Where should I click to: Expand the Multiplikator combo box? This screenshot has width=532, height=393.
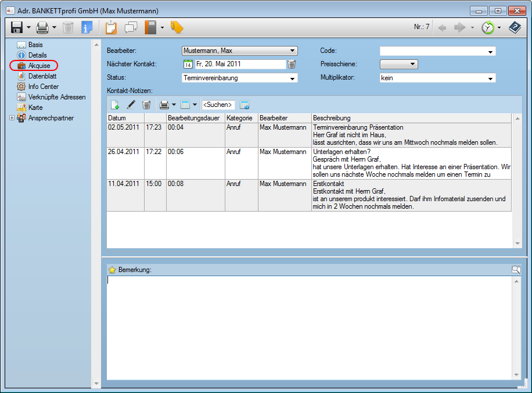(491, 78)
